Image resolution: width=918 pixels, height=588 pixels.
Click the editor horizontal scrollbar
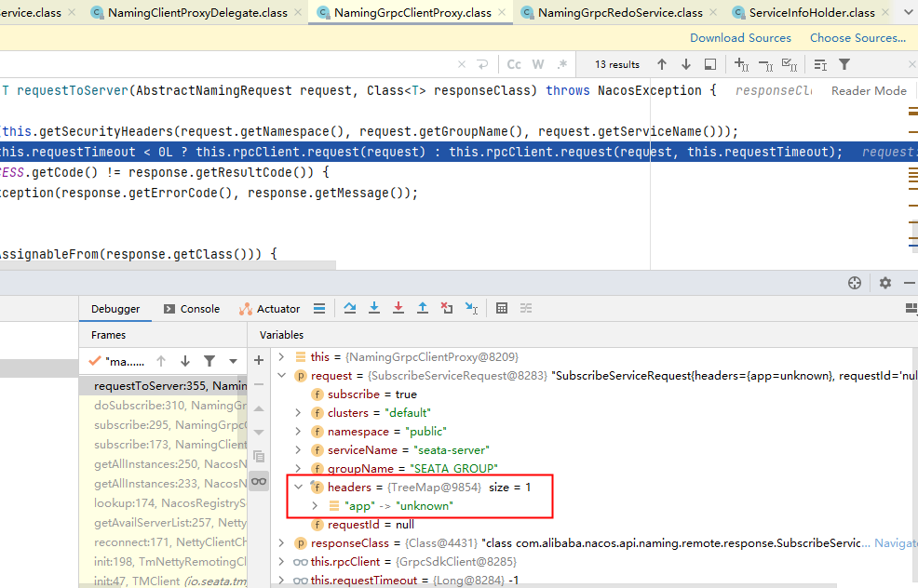click(x=168, y=266)
